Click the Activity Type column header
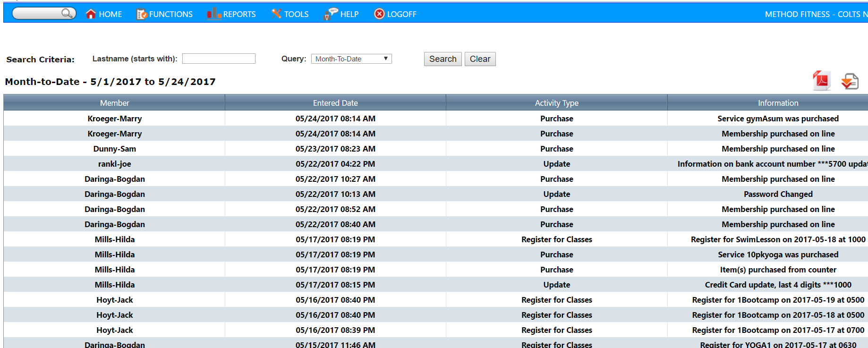The width and height of the screenshot is (868, 348). (556, 103)
